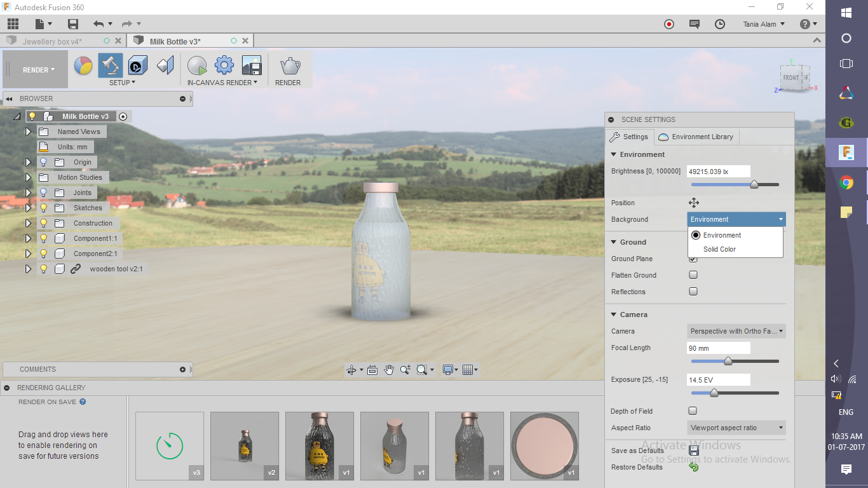Click the Restore Defaults green arrow
Viewport: 868px width, 488px height.
click(693, 467)
